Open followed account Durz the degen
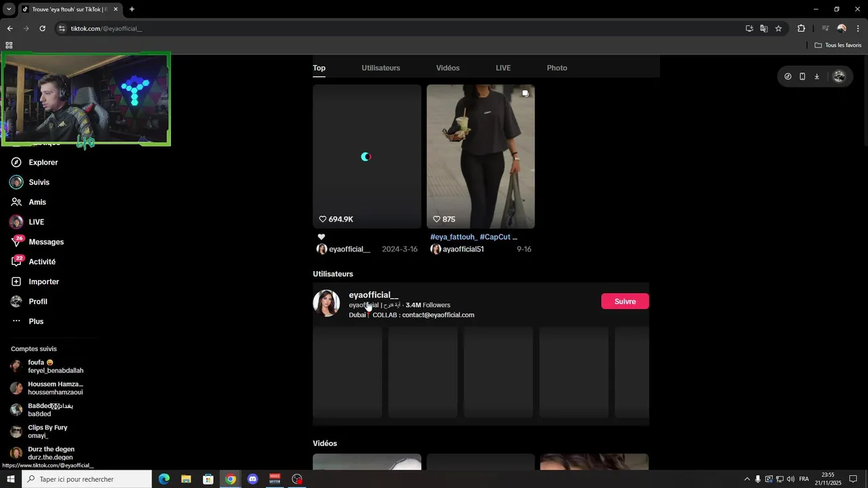This screenshot has height=488, width=868. pyautogui.click(x=43, y=453)
